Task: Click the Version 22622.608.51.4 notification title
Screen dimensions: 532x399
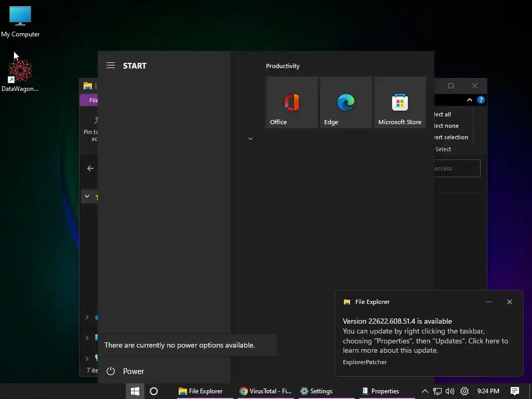Action: click(x=397, y=321)
